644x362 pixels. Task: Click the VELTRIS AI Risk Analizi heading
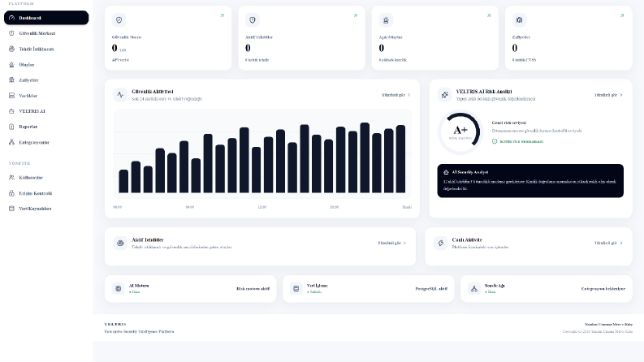(x=484, y=92)
